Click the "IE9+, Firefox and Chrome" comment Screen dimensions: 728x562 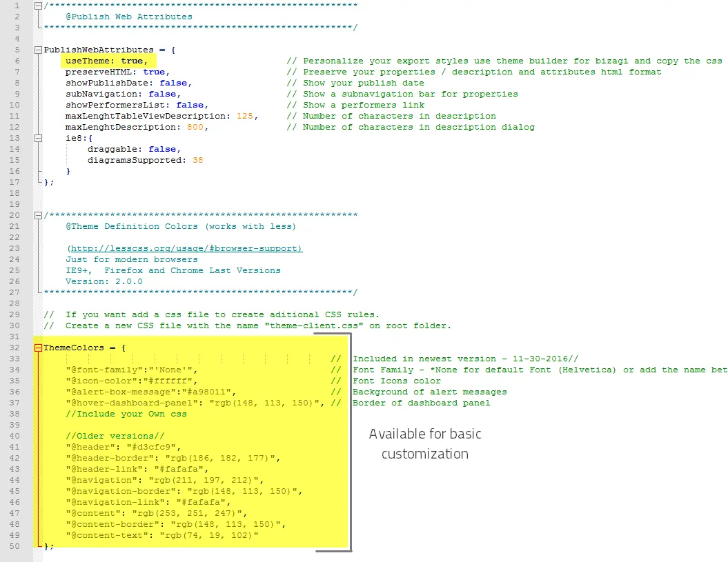[173, 270]
